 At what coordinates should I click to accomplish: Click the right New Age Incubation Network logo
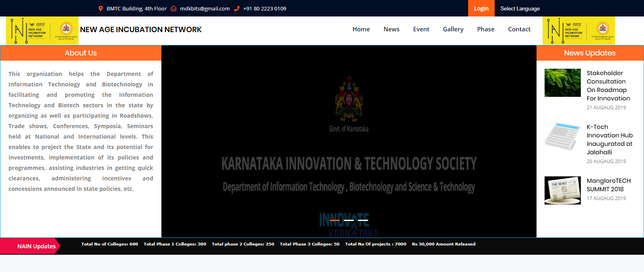click(x=579, y=31)
